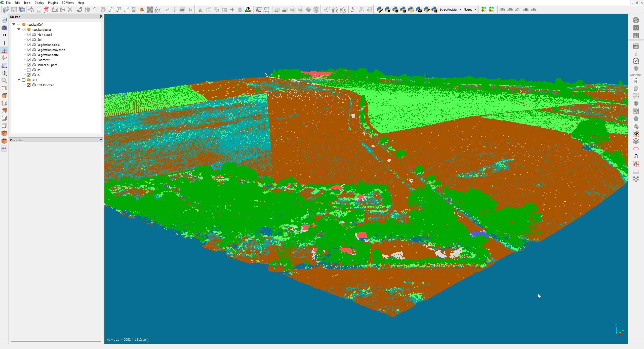Image resolution: width=644 pixels, height=349 pixels.
Task: Uncheck the Sol class visibility
Action: 29,40
